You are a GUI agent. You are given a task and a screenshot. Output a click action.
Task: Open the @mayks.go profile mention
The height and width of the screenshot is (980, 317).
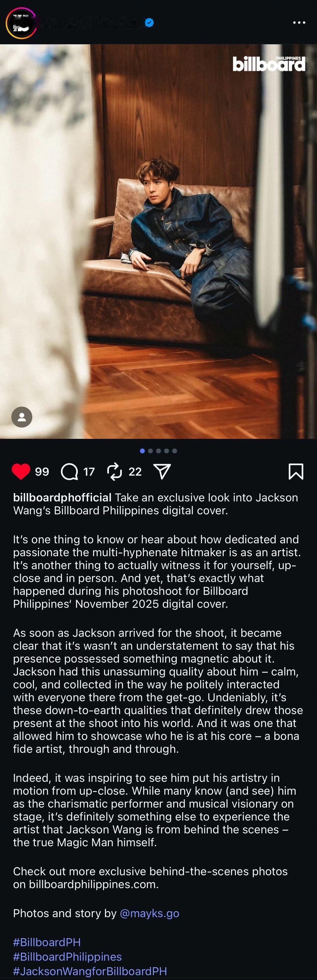point(149,913)
